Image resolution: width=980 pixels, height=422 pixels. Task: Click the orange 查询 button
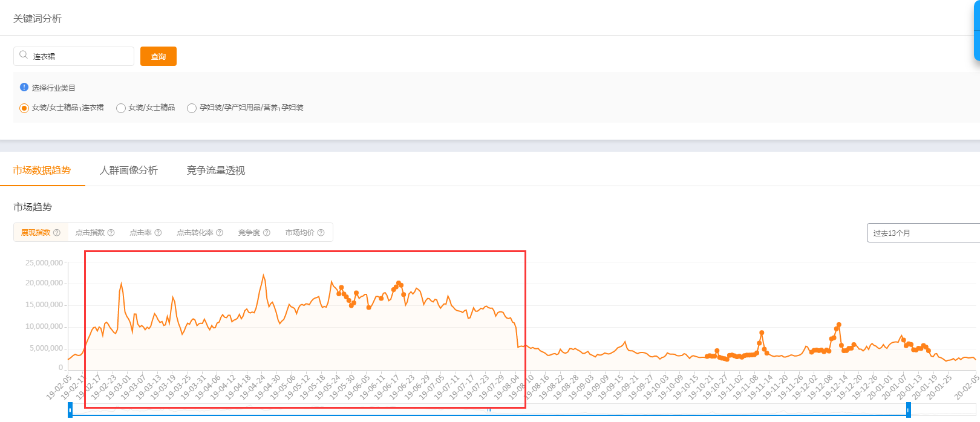tap(158, 56)
